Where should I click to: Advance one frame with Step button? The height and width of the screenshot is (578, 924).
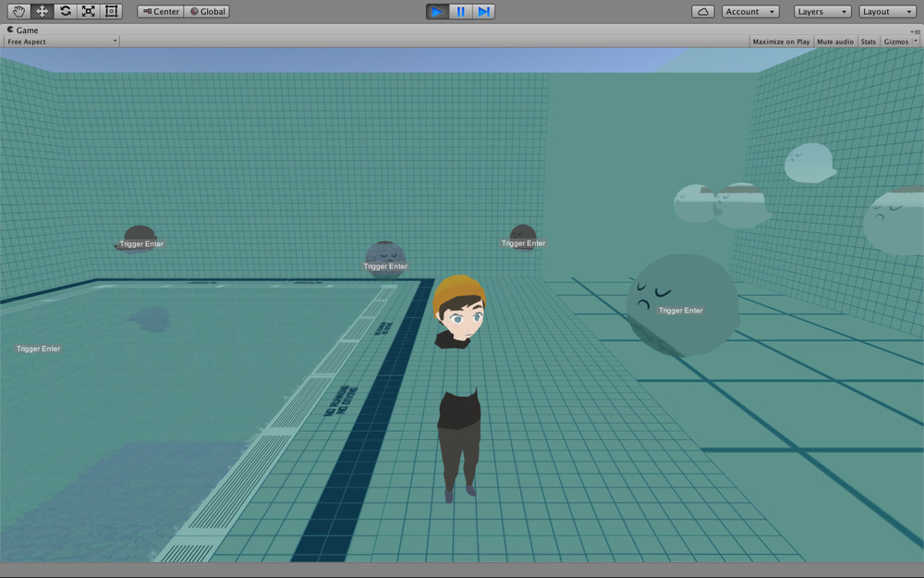(483, 11)
